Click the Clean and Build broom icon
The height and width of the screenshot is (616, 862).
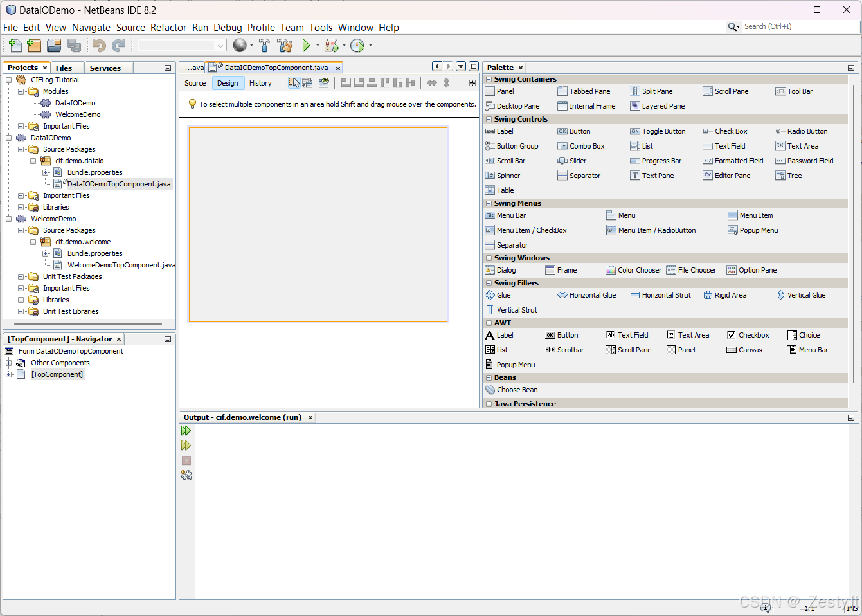(x=285, y=45)
